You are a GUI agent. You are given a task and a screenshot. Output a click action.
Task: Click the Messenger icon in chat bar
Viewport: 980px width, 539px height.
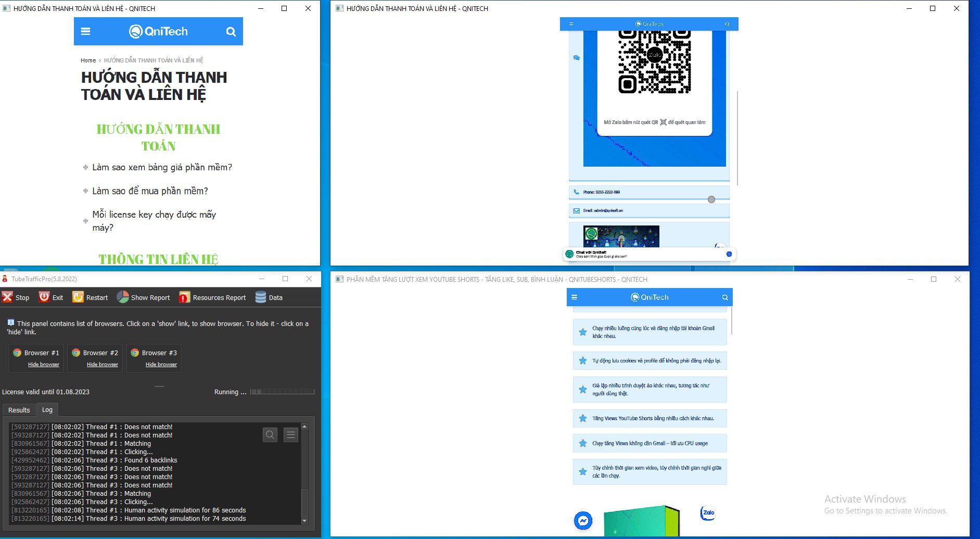click(729, 254)
